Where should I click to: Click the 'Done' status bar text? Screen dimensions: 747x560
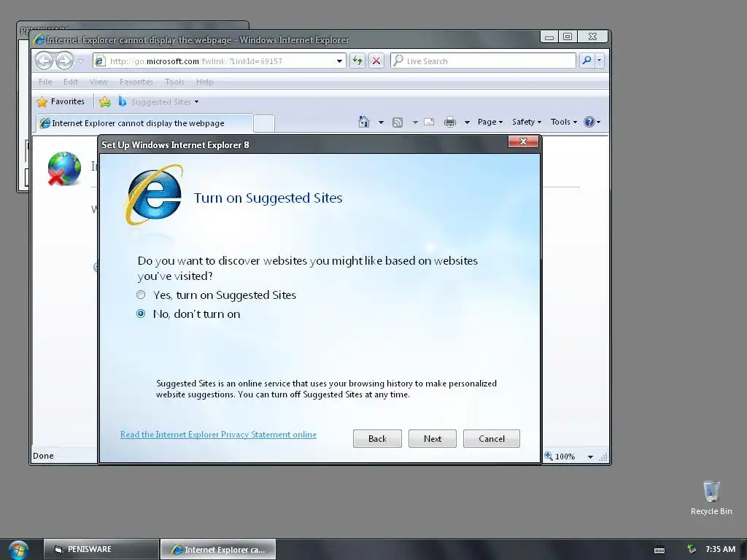click(x=43, y=456)
